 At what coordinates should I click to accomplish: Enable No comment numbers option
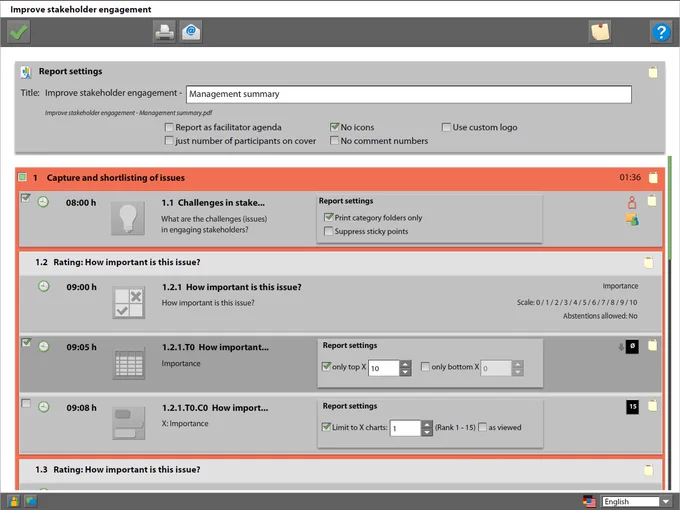click(334, 141)
